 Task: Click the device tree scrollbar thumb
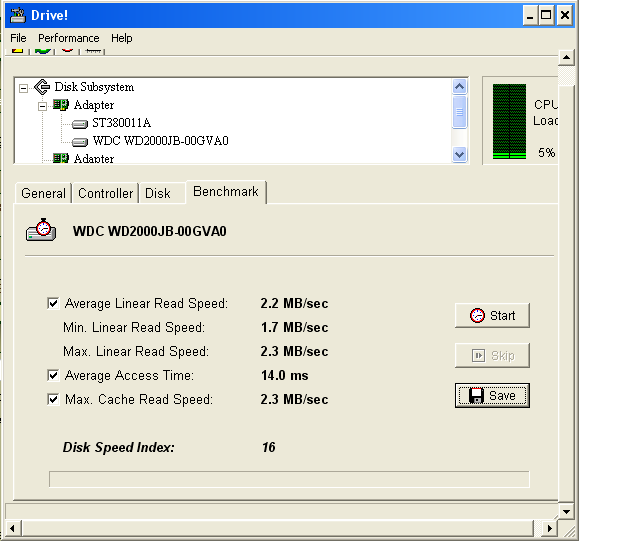[460, 112]
